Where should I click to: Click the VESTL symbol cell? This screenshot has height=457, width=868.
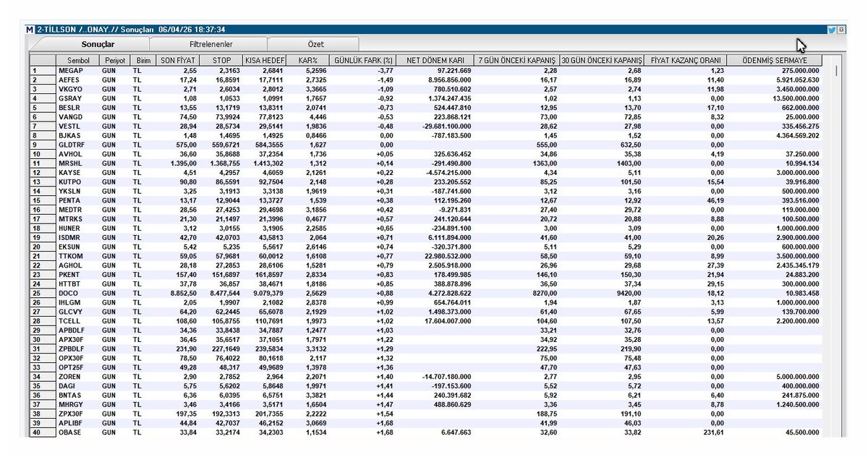pos(78,127)
